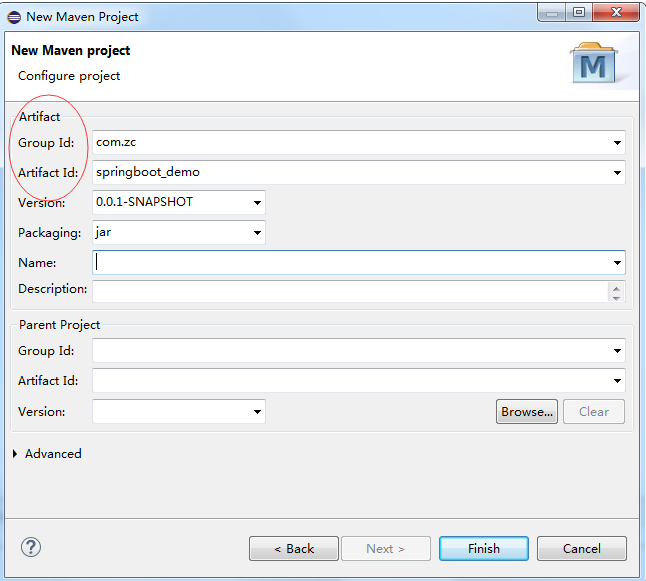Expand the Advanced section

point(15,454)
